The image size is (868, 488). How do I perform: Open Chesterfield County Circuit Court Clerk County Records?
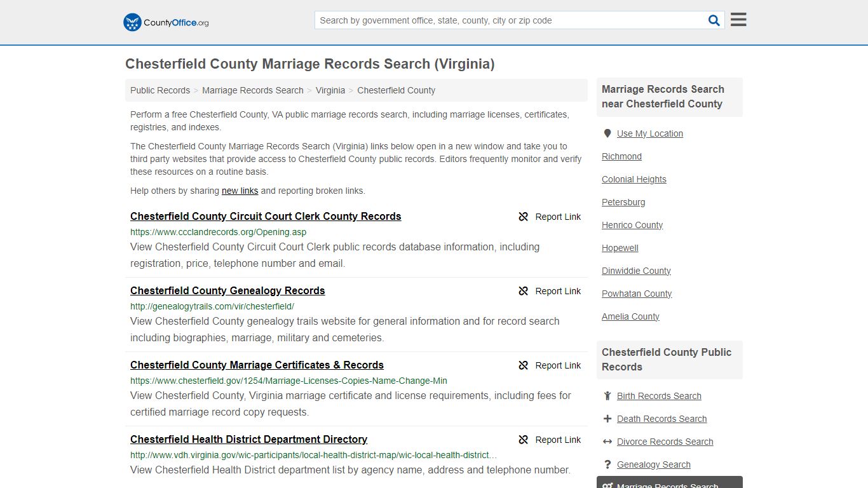266,216
